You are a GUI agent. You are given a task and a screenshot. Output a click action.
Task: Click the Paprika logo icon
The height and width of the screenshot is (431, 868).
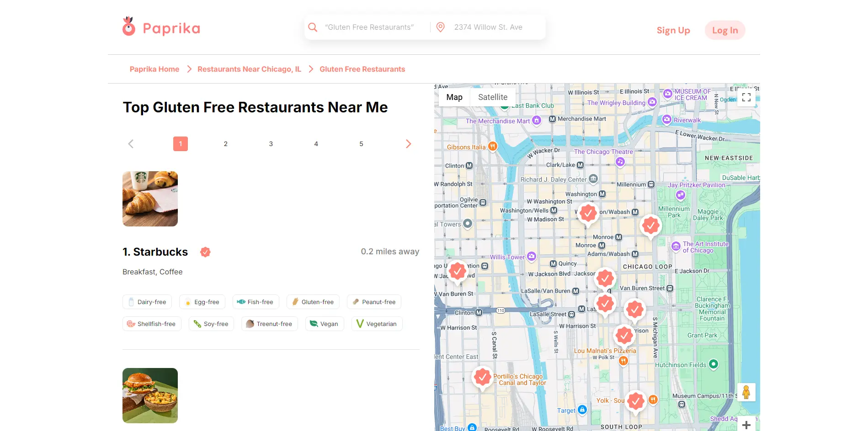129,26
